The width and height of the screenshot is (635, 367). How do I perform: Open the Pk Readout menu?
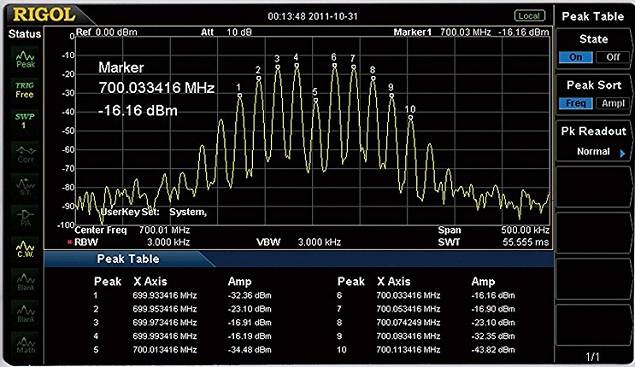point(593,141)
